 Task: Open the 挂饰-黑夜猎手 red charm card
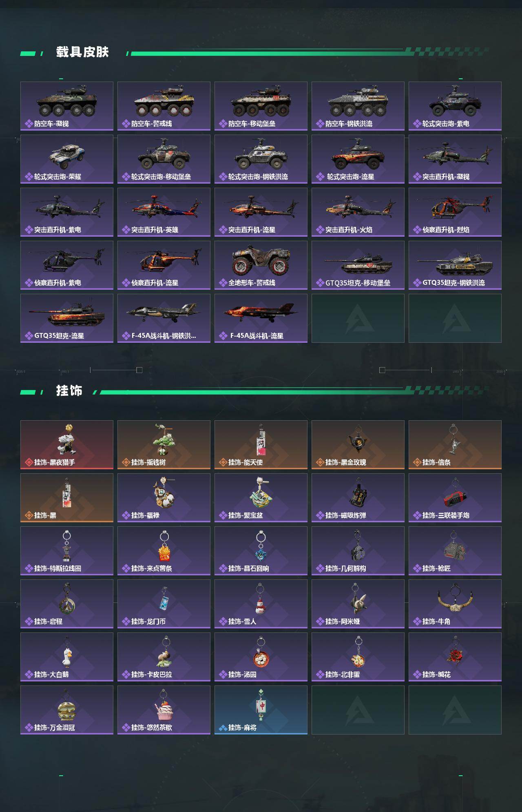[x=67, y=445]
